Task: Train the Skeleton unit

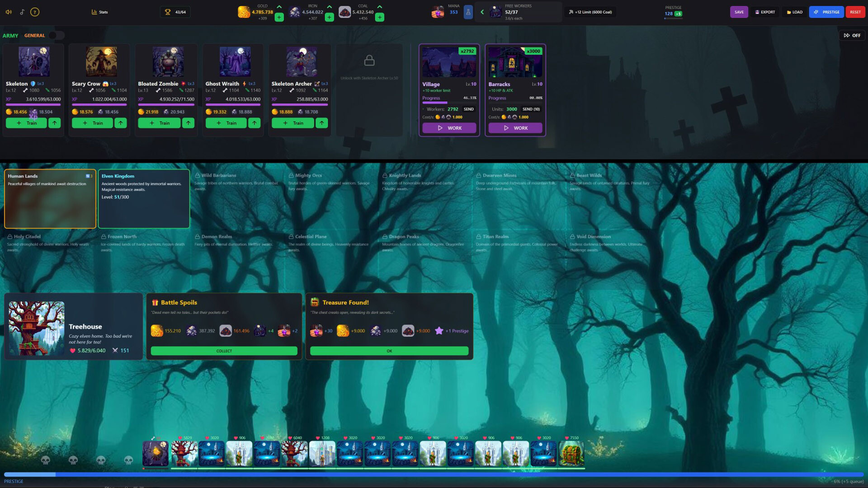Action: (x=26, y=123)
